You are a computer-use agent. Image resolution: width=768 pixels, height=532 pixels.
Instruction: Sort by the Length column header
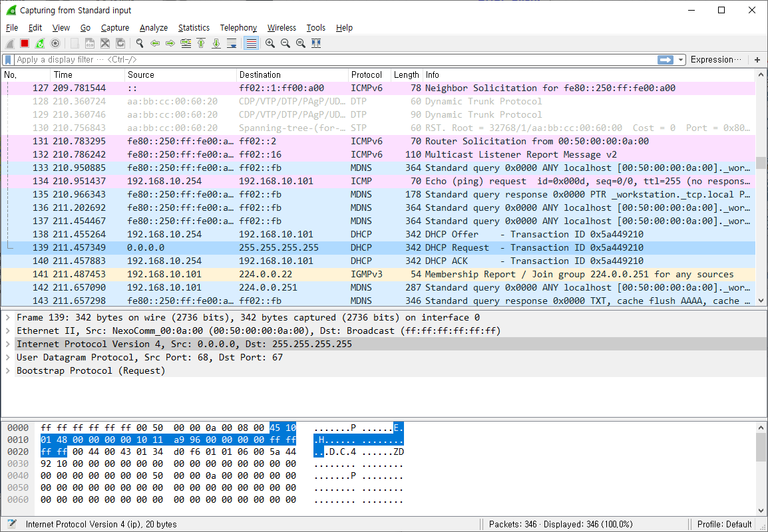pyautogui.click(x=407, y=75)
